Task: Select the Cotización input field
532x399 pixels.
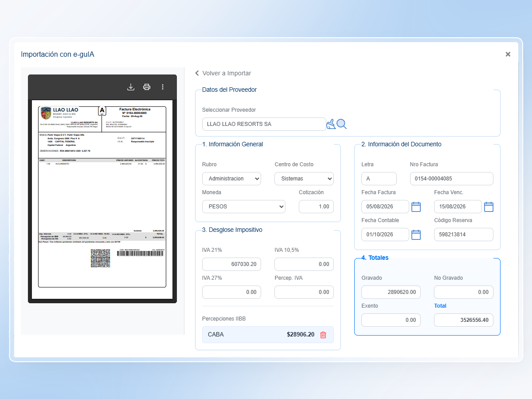Action: pos(316,207)
